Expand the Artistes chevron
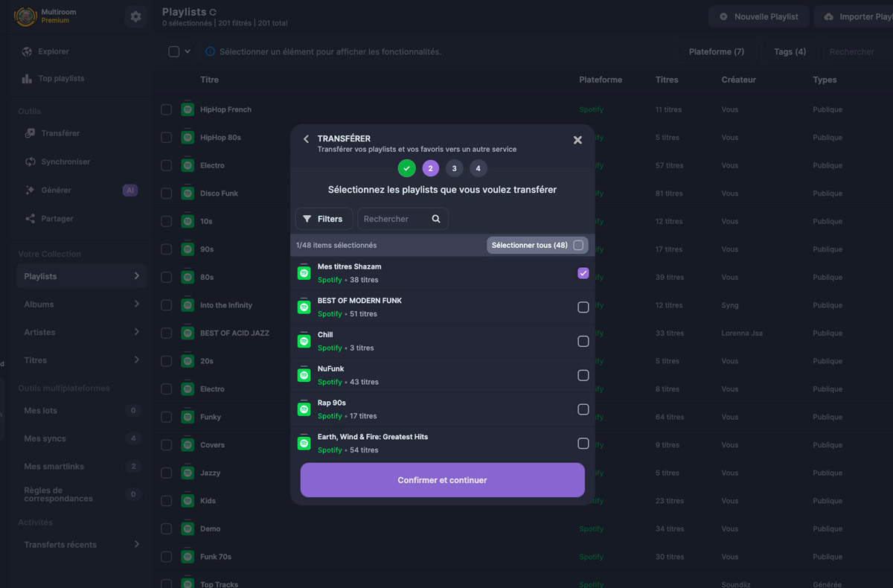The image size is (893, 588). coord(136,332)
